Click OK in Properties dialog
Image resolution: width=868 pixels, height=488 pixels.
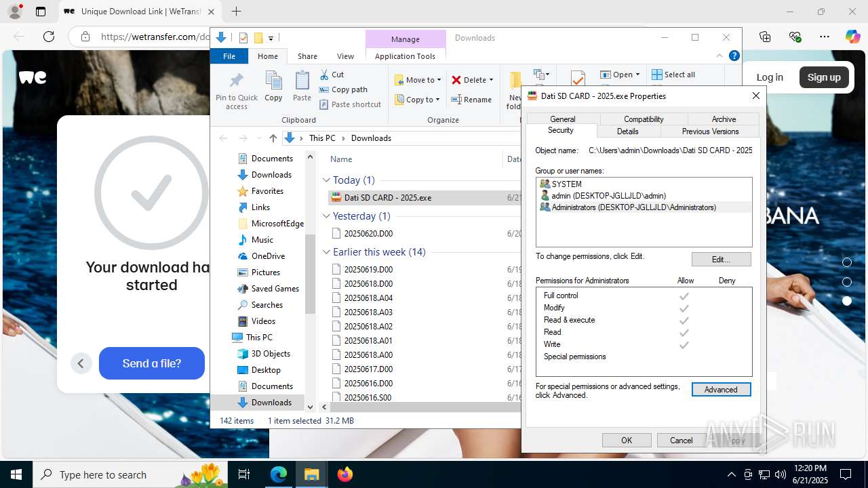coord(627,441)
